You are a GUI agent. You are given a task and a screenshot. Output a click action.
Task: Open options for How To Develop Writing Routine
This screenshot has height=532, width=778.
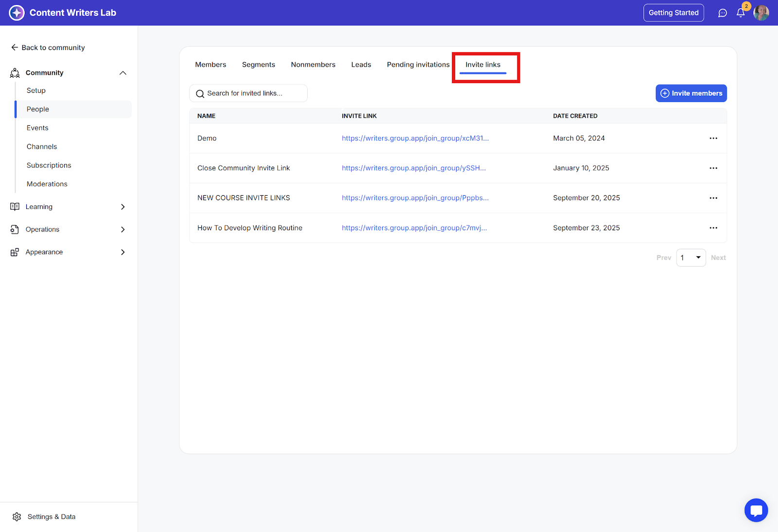click(713, 228)
